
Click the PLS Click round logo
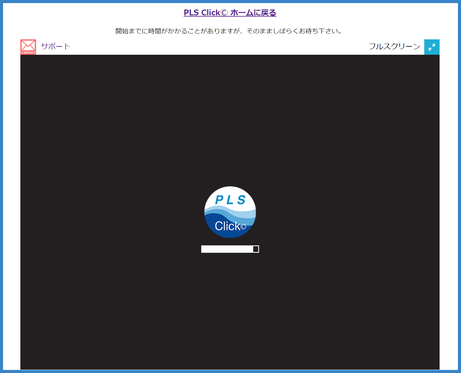click(230, 212)
